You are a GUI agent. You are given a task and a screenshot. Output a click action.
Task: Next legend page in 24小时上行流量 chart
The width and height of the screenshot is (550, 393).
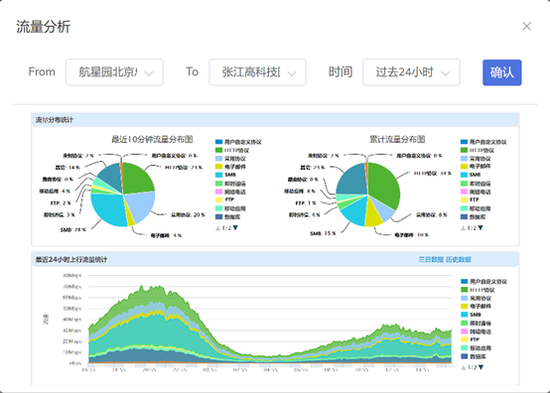(x=481, y=367)
